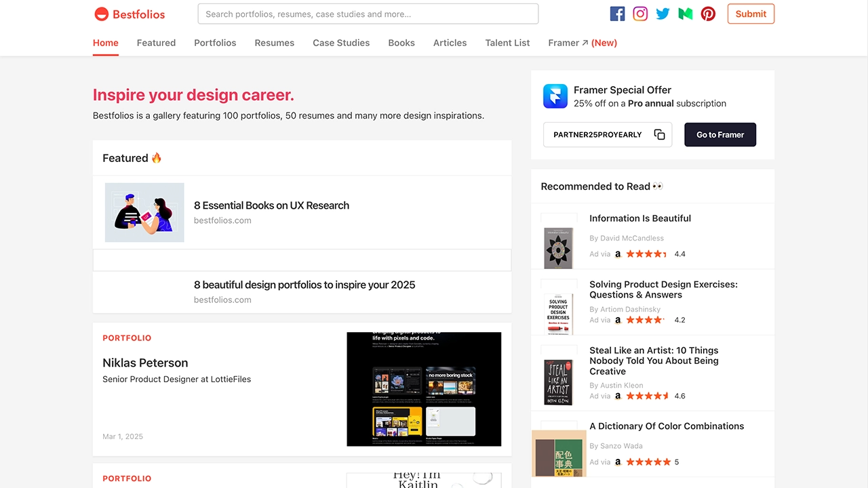This screenshot has height=488, width=868.
Task: Click the Bestfolios logo icon
Action: (101, 14)
